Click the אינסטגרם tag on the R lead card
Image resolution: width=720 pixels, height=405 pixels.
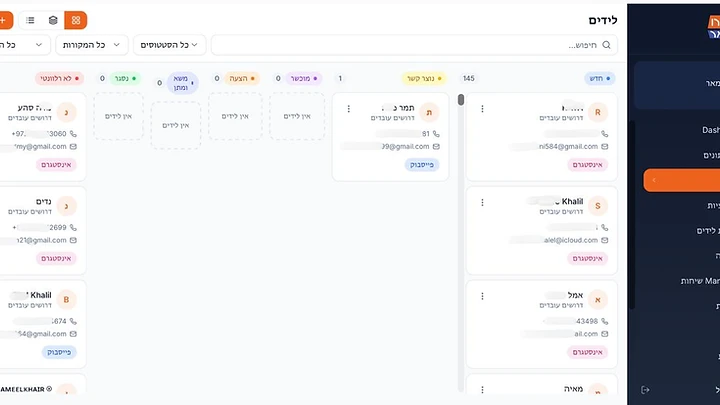coord(588,165)
